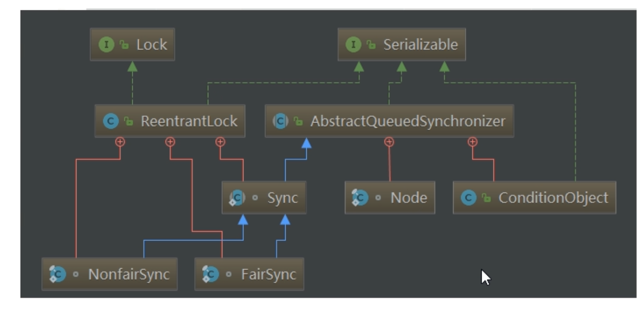This screenshot has width=644, height=310.
Task: Select the FairSync name text
Action: click(268, 274)
